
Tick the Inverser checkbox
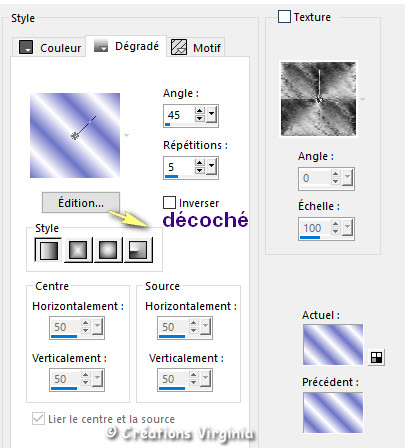[x=169, y=203]
